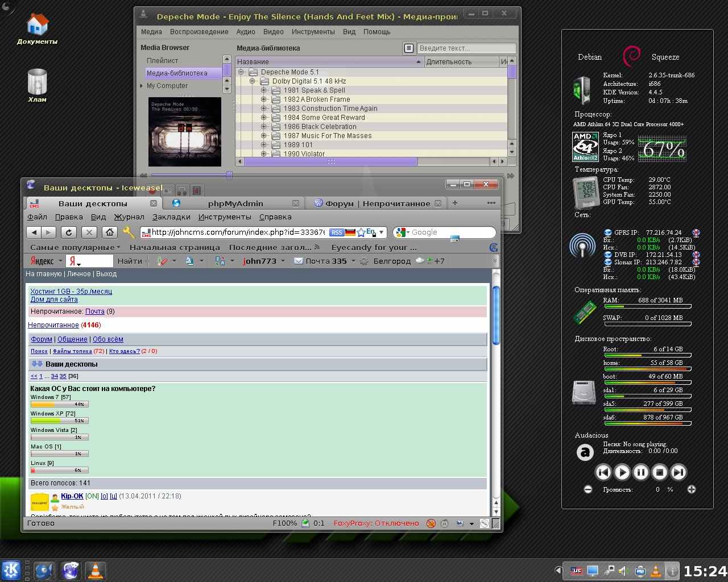Click the reload button in Iceweasel toolbar
Screen dimensions: 728x582
(x=69, y=232)
